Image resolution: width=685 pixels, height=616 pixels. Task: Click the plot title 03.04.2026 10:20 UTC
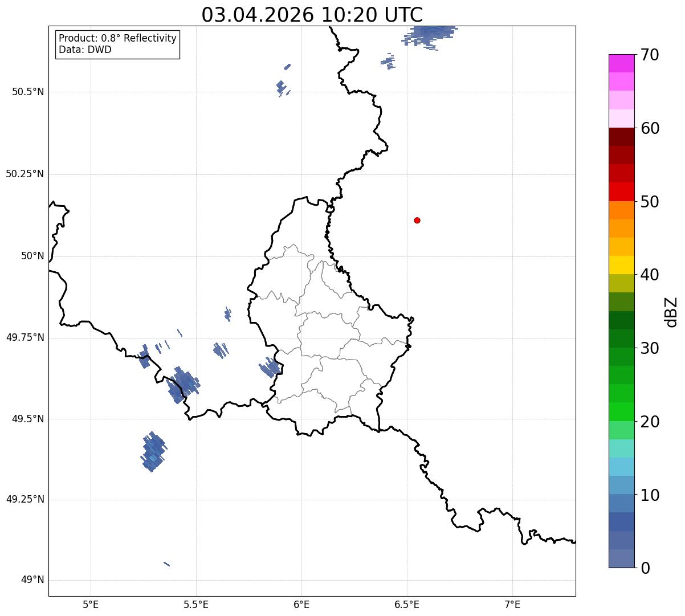[x=312, y=15]
